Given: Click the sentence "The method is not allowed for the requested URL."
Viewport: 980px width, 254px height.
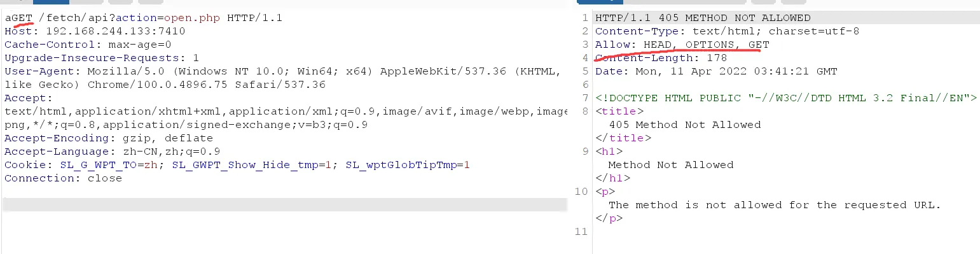Looking at the screenshot, I should [774, 205].
